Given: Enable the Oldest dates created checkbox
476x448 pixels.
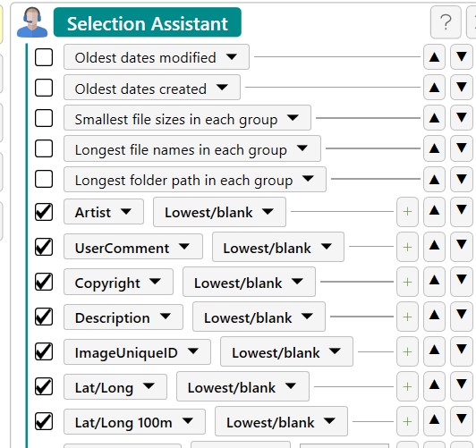Looking at the screenshot, I should click(44, 88).
